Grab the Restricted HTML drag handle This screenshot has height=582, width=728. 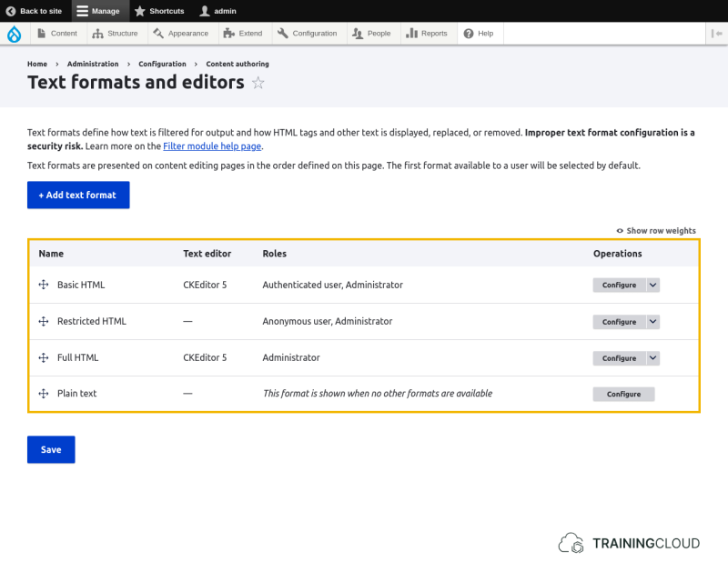coord(44,321)
